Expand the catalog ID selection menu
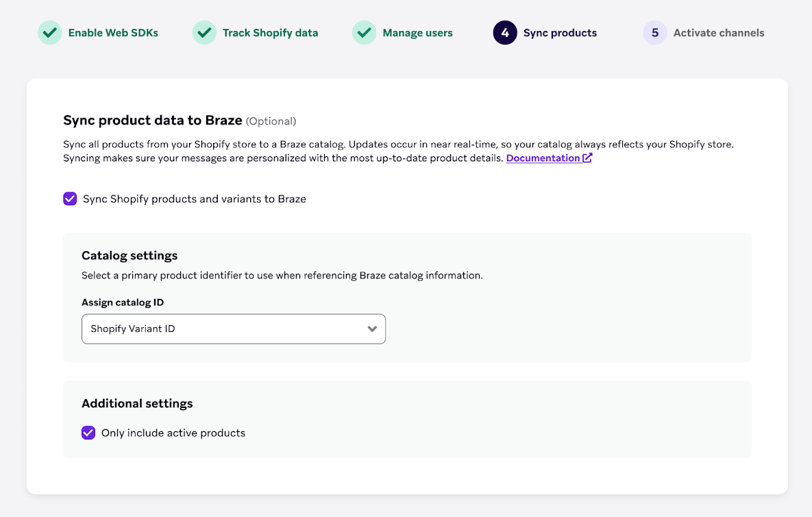Screen dimensions: 812x517 [x=233, y=329]
